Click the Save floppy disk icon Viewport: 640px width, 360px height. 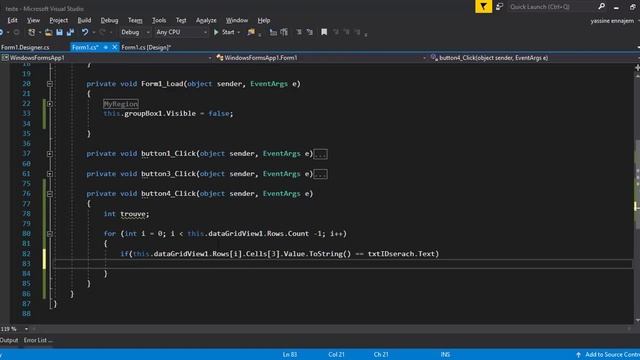pyautogui.click(x=59, y=32)
